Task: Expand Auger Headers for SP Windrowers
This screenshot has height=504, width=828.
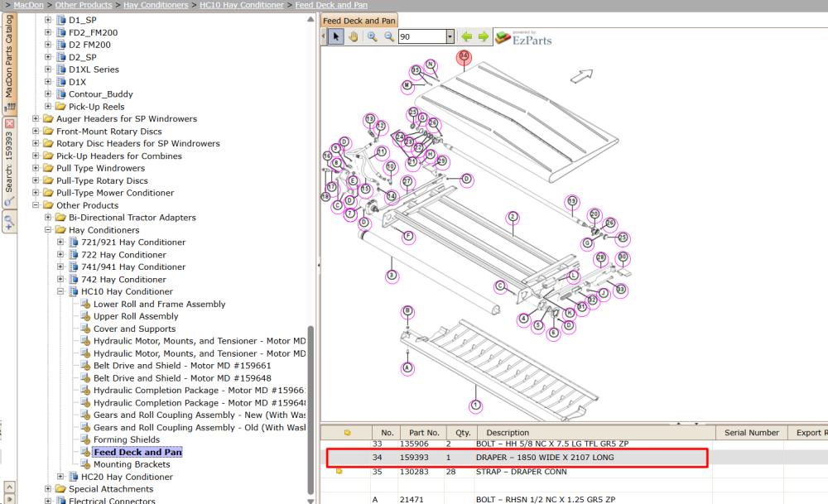Action: click(36, 118)
